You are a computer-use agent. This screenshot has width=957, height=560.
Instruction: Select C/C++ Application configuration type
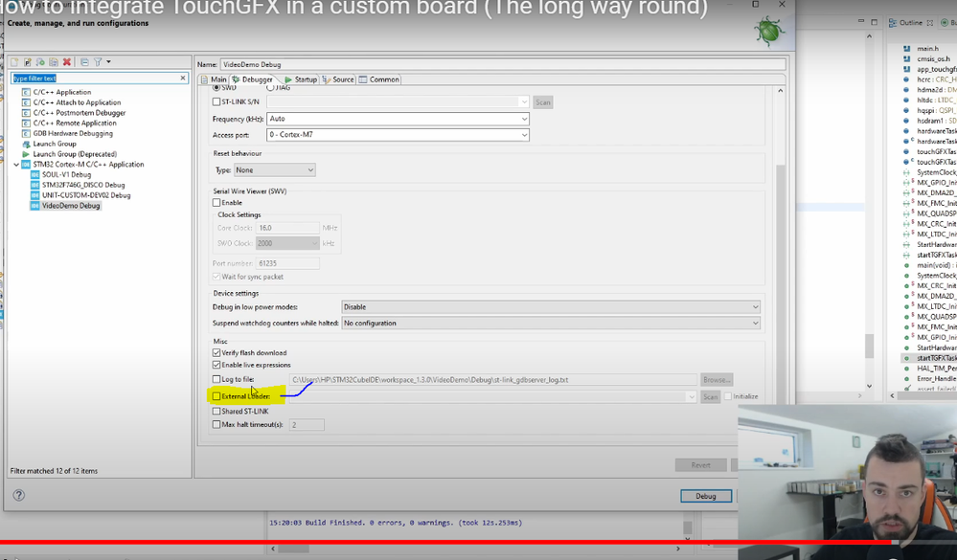click(61, 92)
